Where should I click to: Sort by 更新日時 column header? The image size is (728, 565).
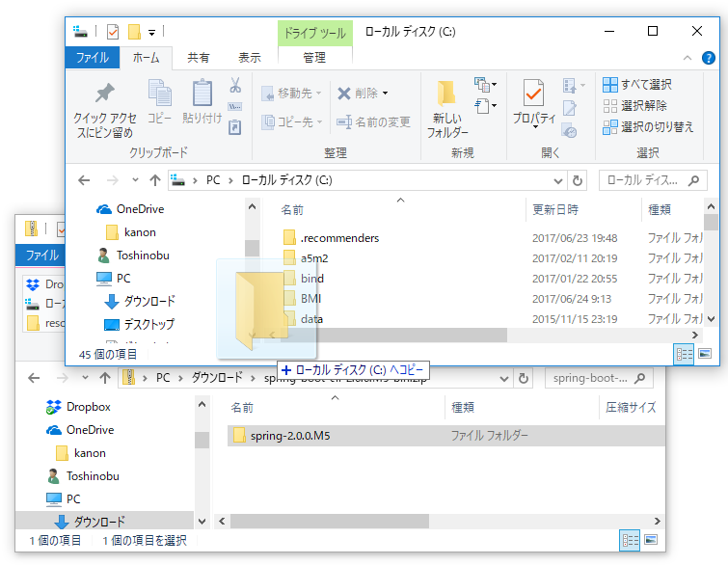tap(555, 210)
